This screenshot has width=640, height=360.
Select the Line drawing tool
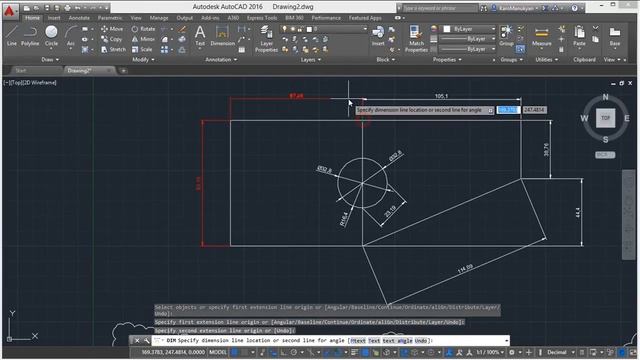point(11,36)
